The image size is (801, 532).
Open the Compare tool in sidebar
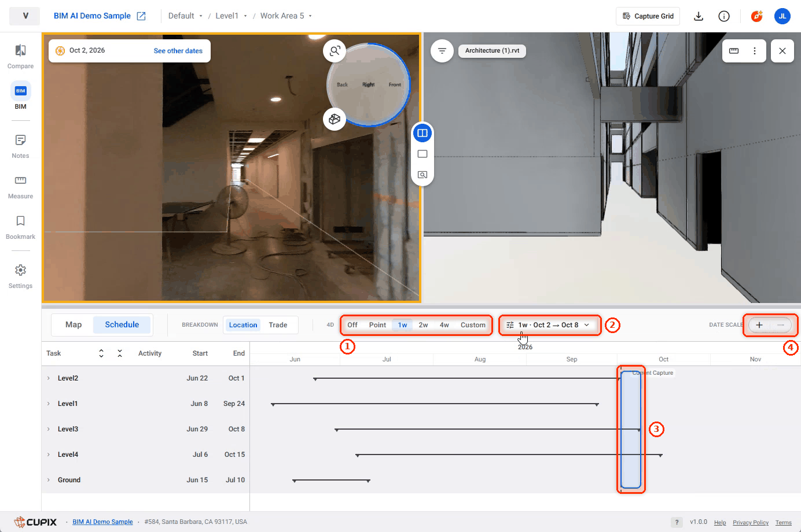tap(20, 57)
